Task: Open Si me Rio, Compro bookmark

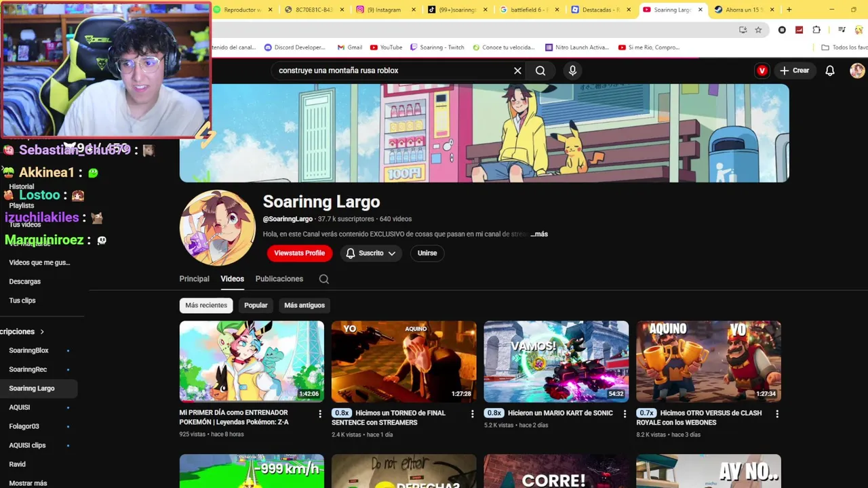Action: (x=649, y=47)
